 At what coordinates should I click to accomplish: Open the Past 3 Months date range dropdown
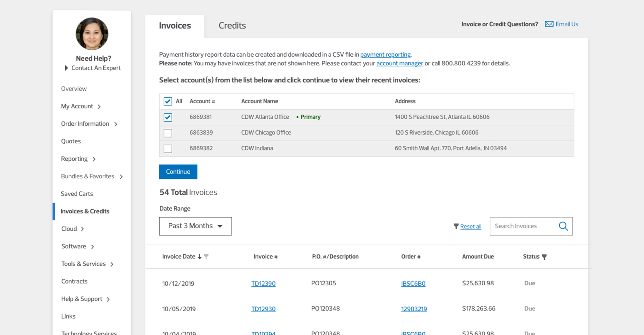[195, 226]
